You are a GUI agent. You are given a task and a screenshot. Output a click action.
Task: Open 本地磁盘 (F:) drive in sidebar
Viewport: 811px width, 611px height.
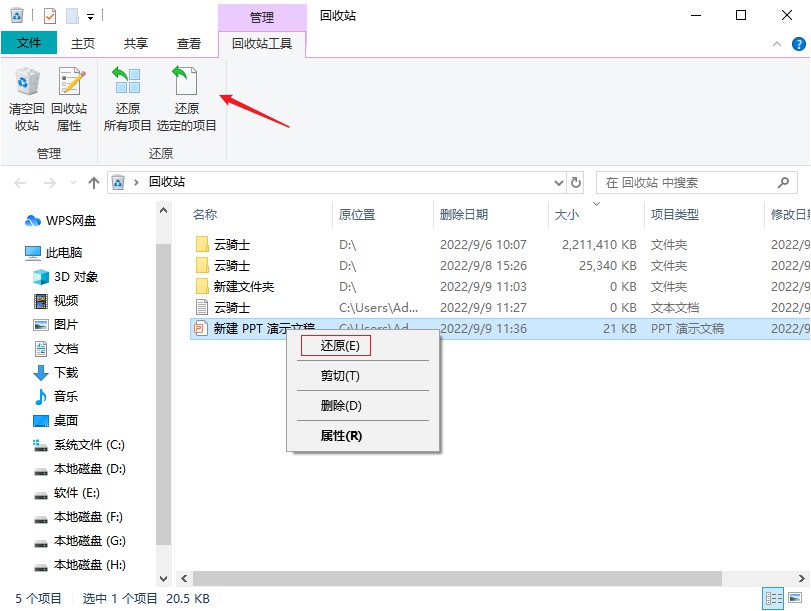coord(78,517)
